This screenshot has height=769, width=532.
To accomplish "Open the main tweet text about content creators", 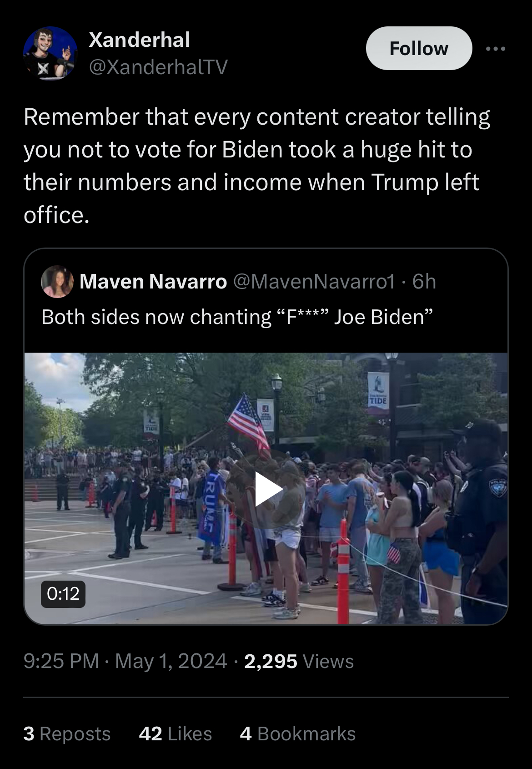I will coord(257,166).
